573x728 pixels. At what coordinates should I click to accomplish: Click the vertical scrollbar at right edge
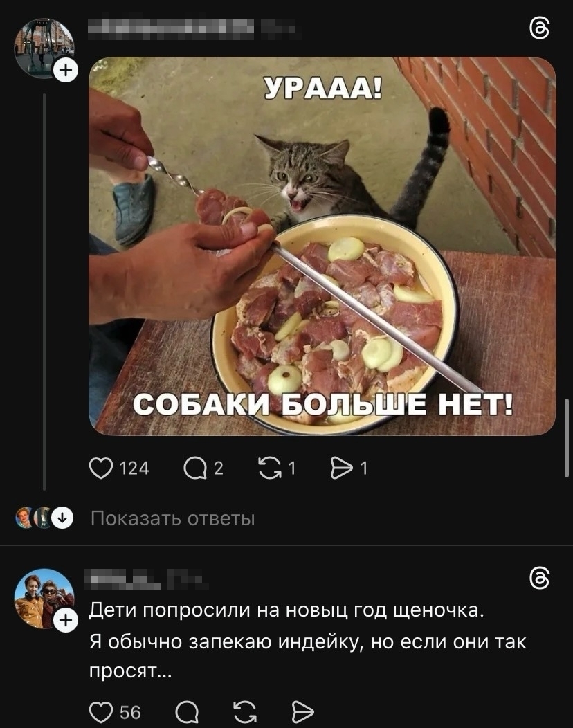566,437
